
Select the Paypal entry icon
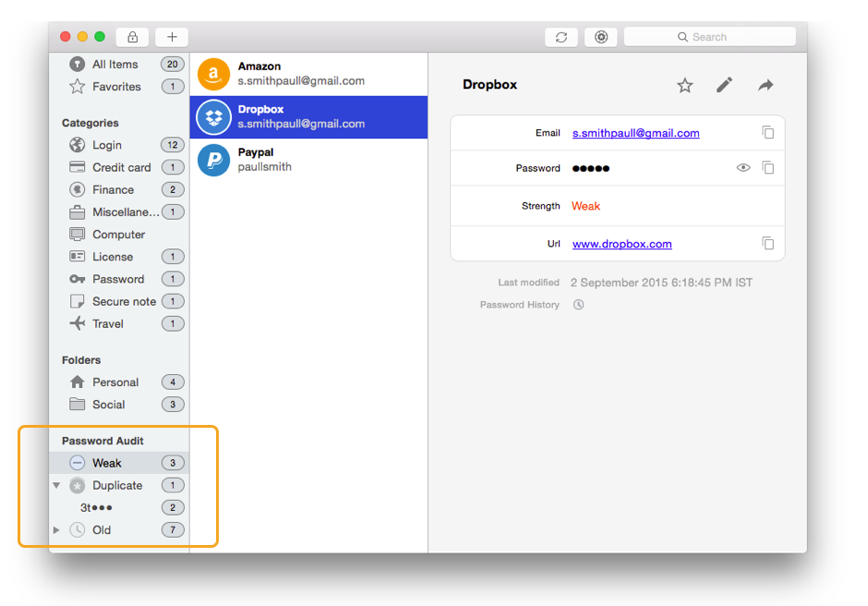pos(213,160)
